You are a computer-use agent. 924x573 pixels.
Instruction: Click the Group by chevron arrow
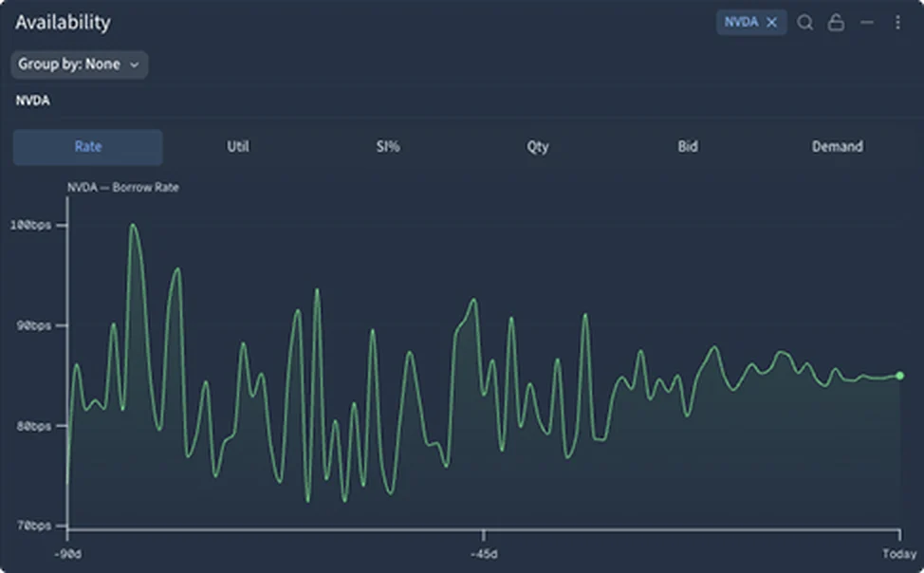click(135, 65)
